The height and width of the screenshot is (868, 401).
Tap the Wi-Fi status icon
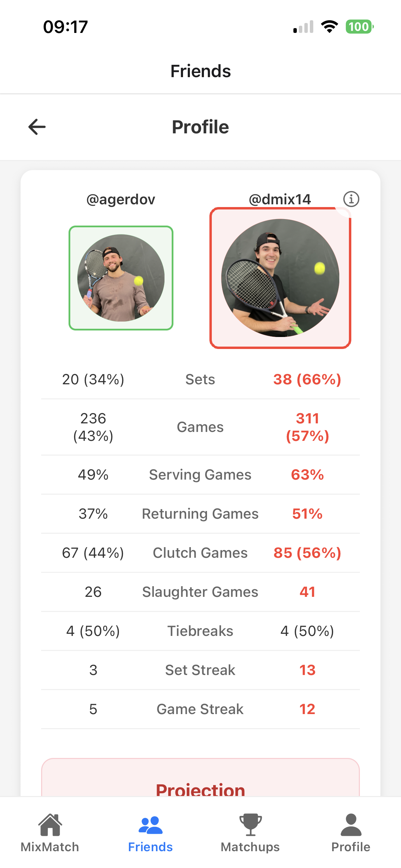(330, 27)
